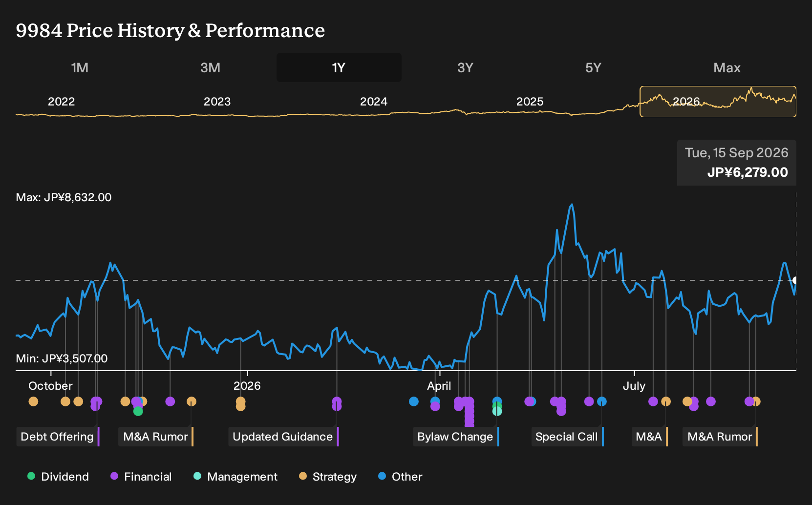This screenshot has height=505, width=812.
Task: Click the chart peak at max price
Action: pyautogui.click(x=572, y=205)
